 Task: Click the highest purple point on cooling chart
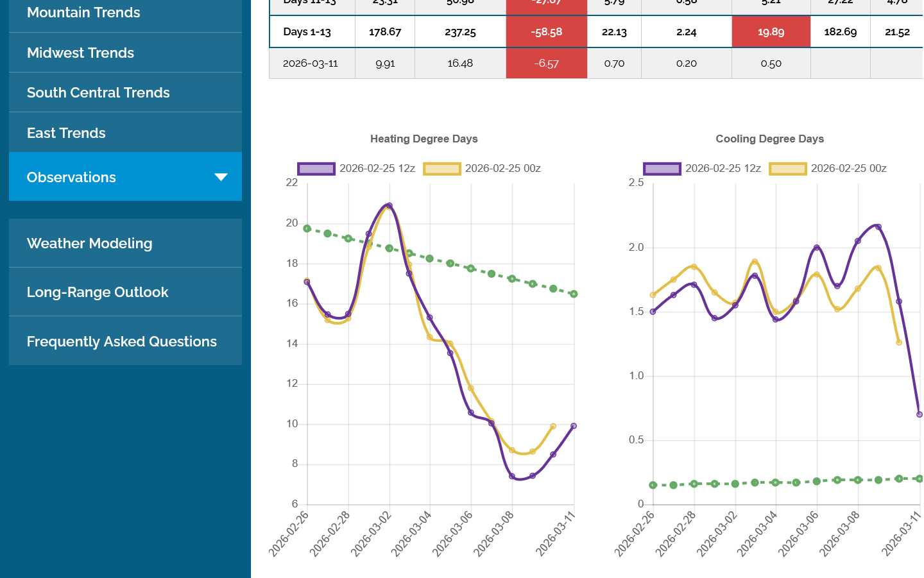[878, 227]
